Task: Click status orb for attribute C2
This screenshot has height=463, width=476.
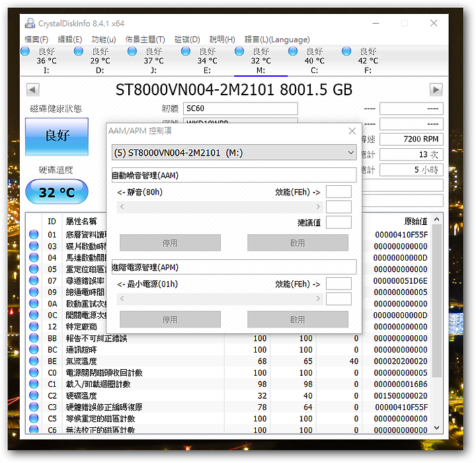Action: click(34, 396)
